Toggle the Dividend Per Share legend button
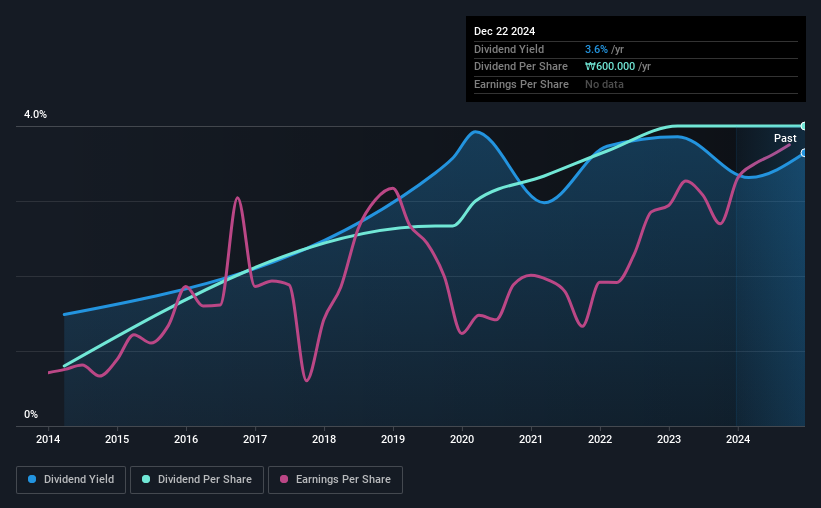The width and height of the screenshot is (821, 508). 197,480
